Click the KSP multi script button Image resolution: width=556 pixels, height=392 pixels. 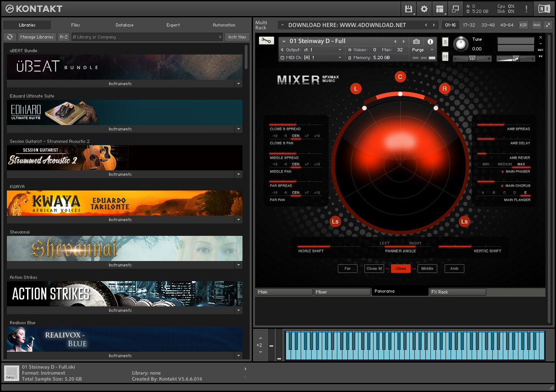[x=523, y=25]
